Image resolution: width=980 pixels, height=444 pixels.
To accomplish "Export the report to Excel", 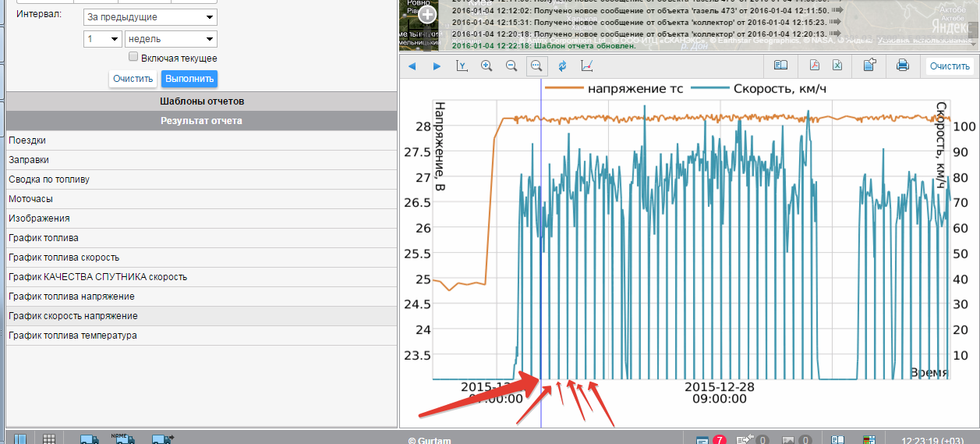I will [x=837, y=66].
